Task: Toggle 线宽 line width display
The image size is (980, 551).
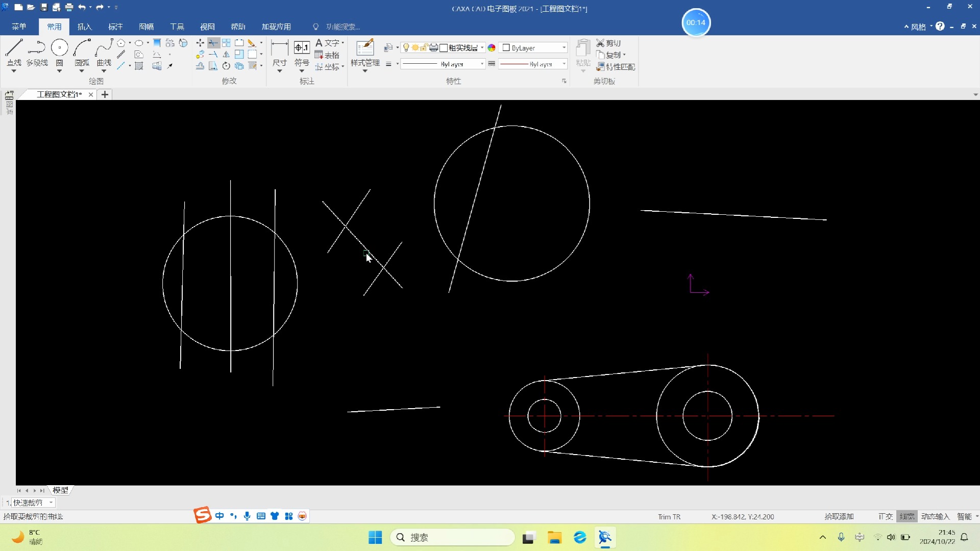Action: pyautogui.click(x=907, y=516)
